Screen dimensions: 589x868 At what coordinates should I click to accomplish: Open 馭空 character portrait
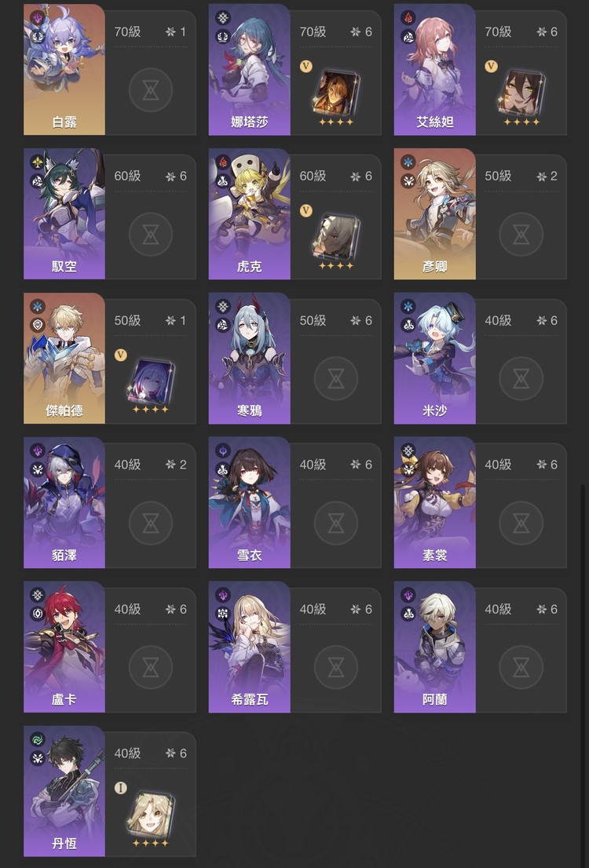coord(64,213)
